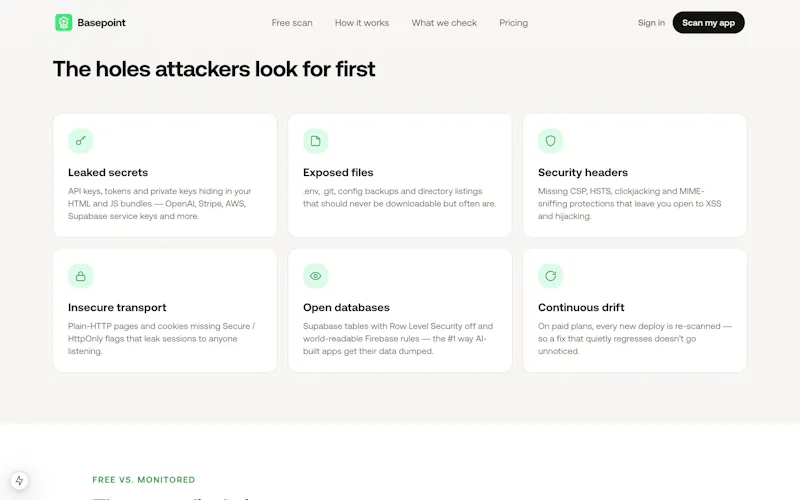Click description starting 'On paid plans, every new deploy'

pyautogui.click(x=635, y=339)
